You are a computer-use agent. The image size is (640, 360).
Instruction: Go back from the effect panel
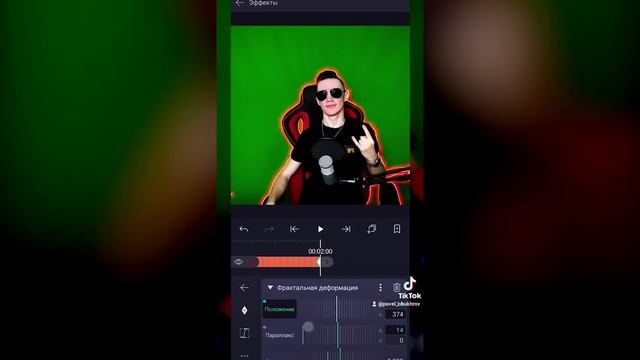[244, 288]
